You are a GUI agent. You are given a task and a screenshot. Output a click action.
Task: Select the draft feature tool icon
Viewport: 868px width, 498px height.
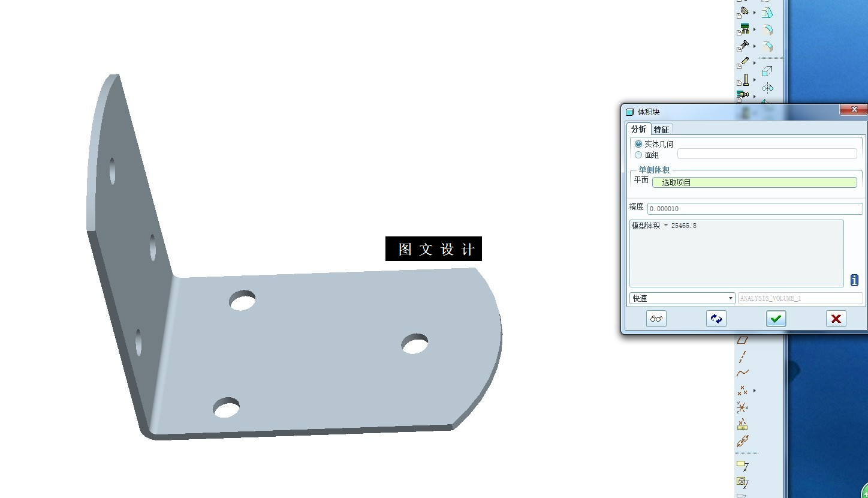click(767, 13)
